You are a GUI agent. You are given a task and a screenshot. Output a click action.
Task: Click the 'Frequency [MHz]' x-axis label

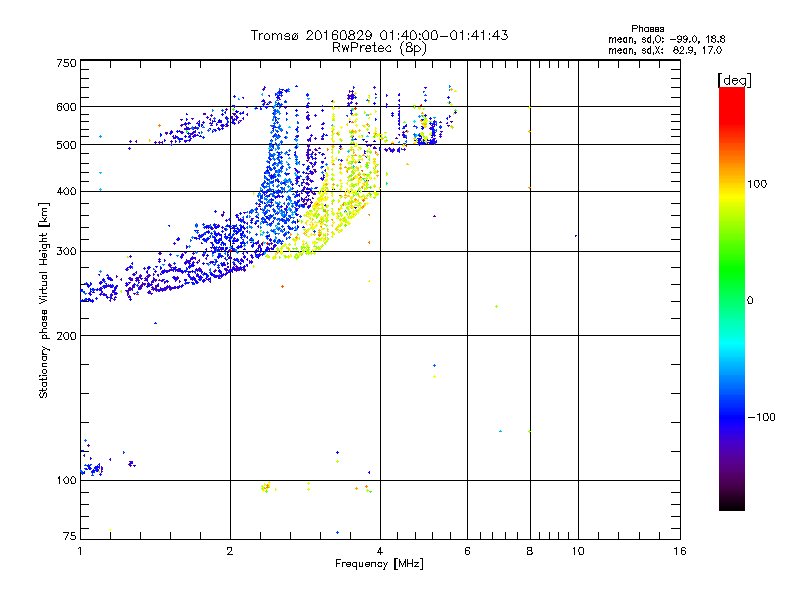(x=379, y=564)
